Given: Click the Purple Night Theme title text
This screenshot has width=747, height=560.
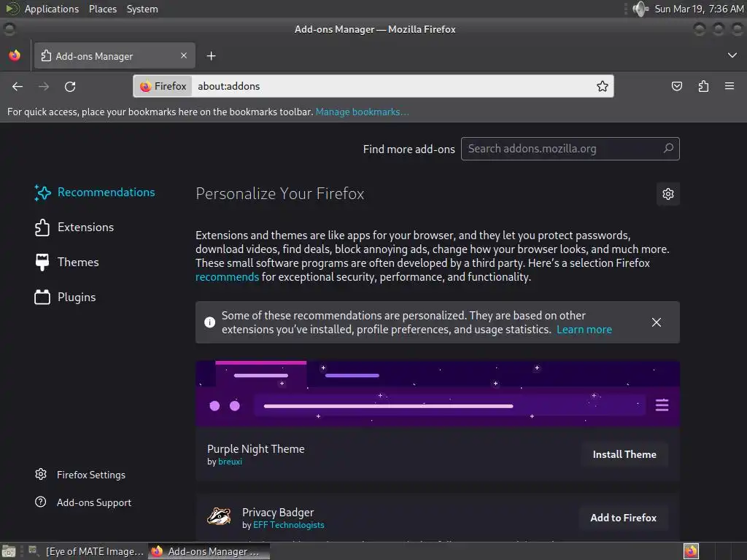Looking at the screenshot, I should (x=256, y=449).
